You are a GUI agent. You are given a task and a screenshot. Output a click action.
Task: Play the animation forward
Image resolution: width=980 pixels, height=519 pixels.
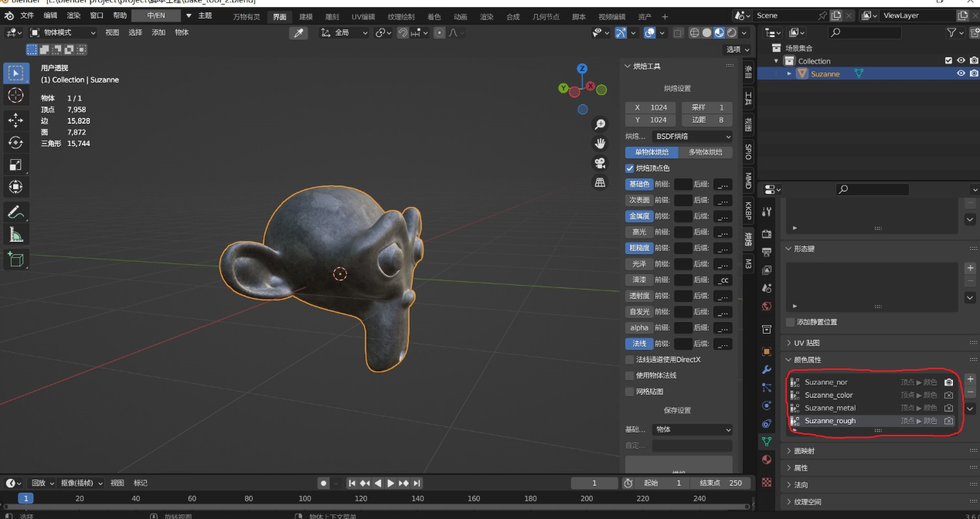pyautogui.click(x=390, y=483)
